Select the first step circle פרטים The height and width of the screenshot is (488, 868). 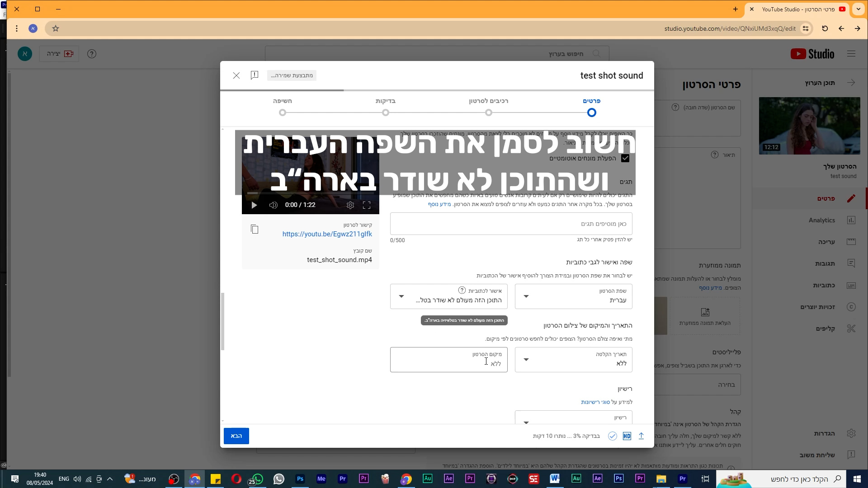[x=591, y=113]
